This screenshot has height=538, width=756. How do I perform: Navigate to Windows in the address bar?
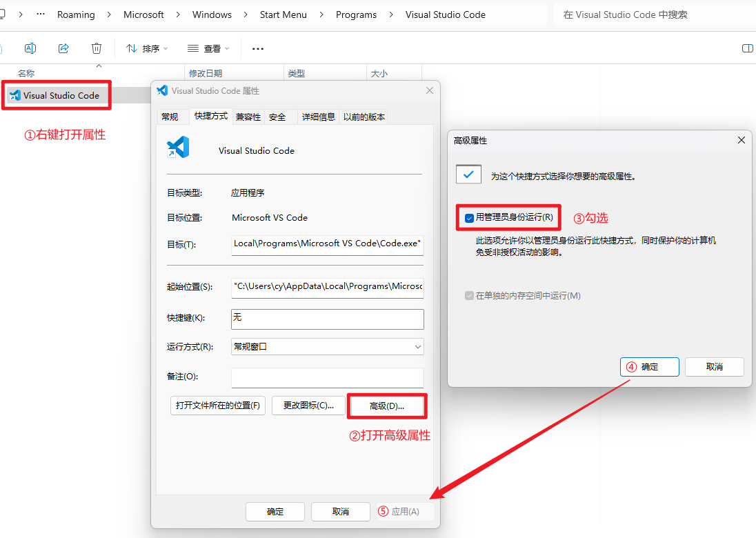(x=212, y=14)
